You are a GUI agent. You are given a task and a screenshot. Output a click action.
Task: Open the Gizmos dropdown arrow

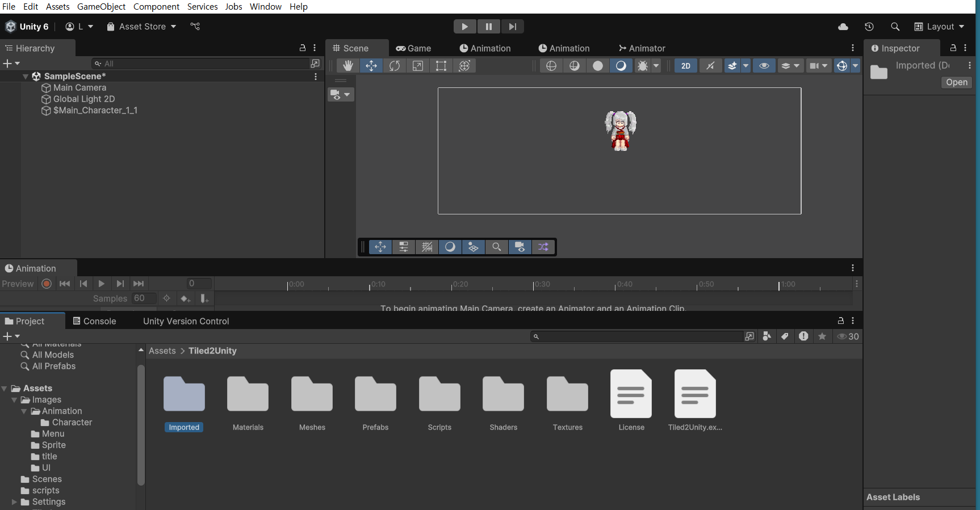855,66
